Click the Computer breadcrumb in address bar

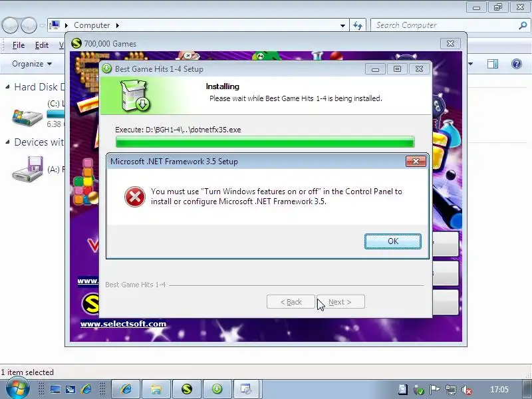click(92, 25)
